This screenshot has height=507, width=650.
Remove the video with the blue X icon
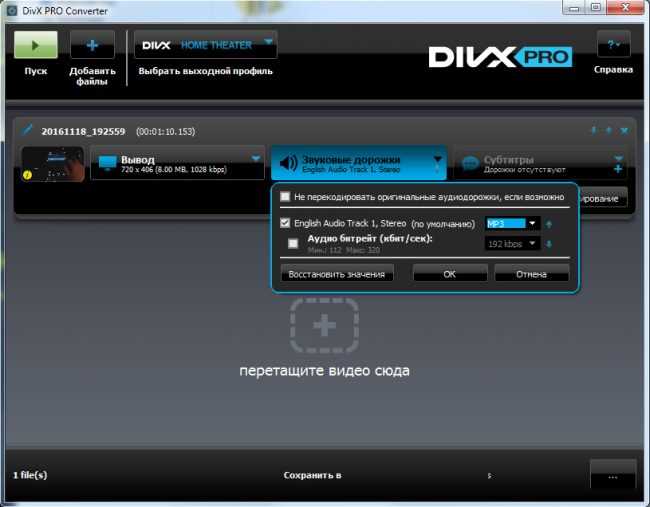click(624, 131)
